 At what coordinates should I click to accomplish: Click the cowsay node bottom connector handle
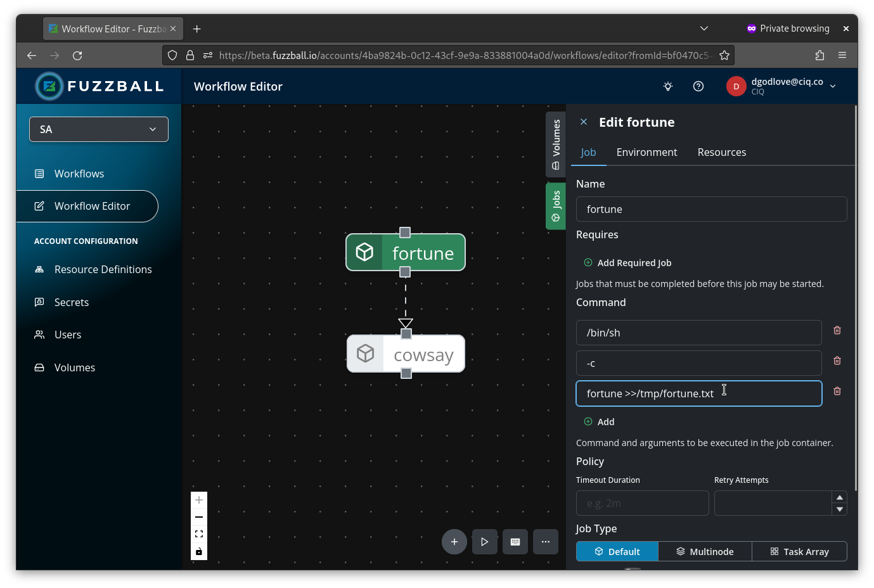coord(406,373)
